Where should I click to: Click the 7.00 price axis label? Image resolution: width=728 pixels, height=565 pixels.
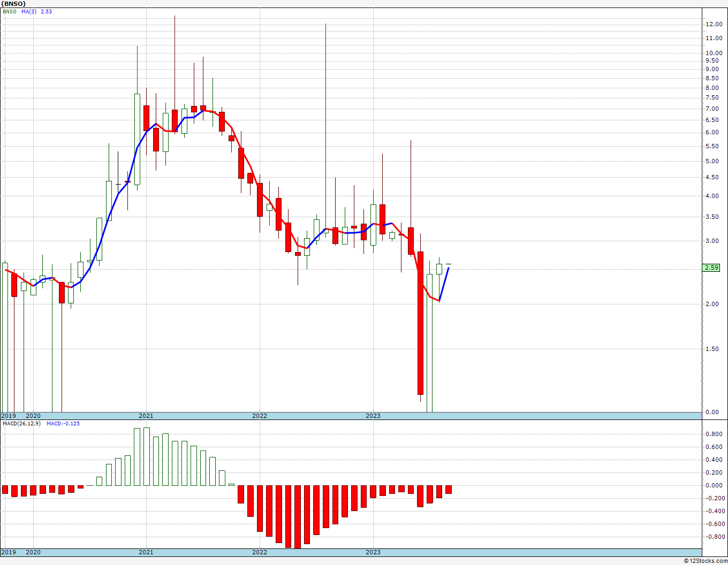point(712,109)
